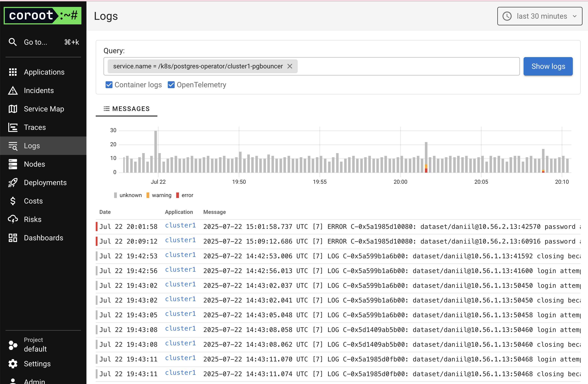
Task: Click the Coroot logo
Action: tap(43, 16)
